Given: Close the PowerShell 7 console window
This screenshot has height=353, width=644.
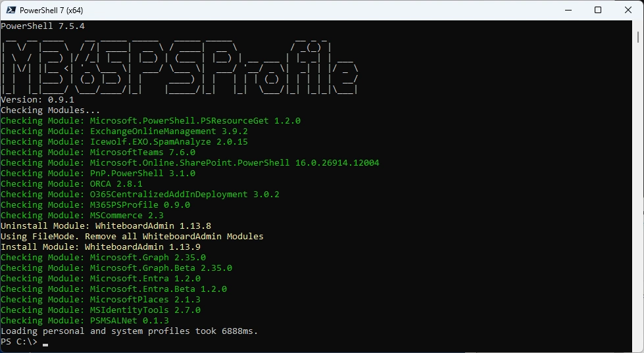Looking at the screenshot, I should pos(628,11).
